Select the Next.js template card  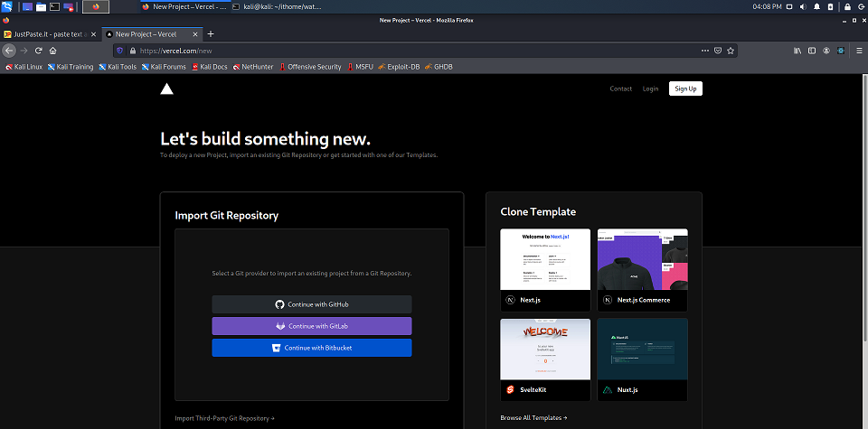(x=545, y=270)
